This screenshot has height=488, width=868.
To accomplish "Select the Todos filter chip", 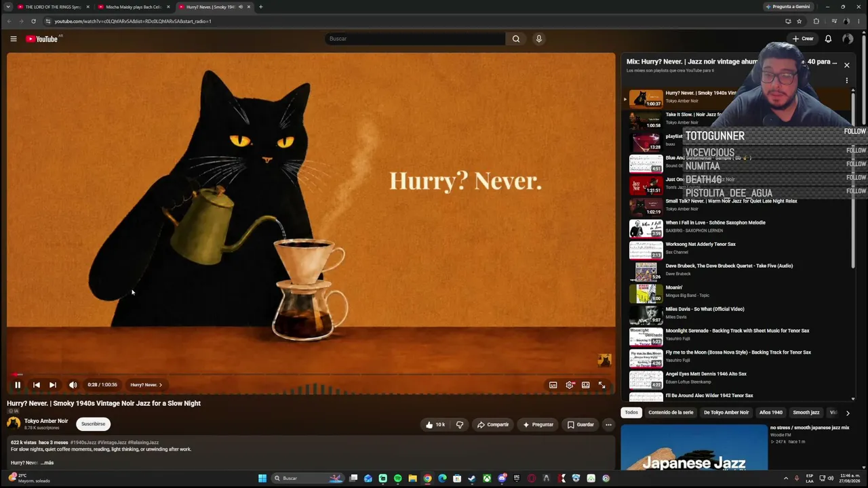I will click(631, 413).
